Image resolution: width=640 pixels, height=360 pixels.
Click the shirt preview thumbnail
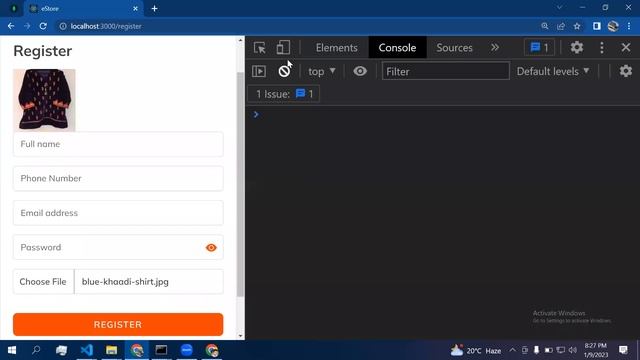point(44,100)
